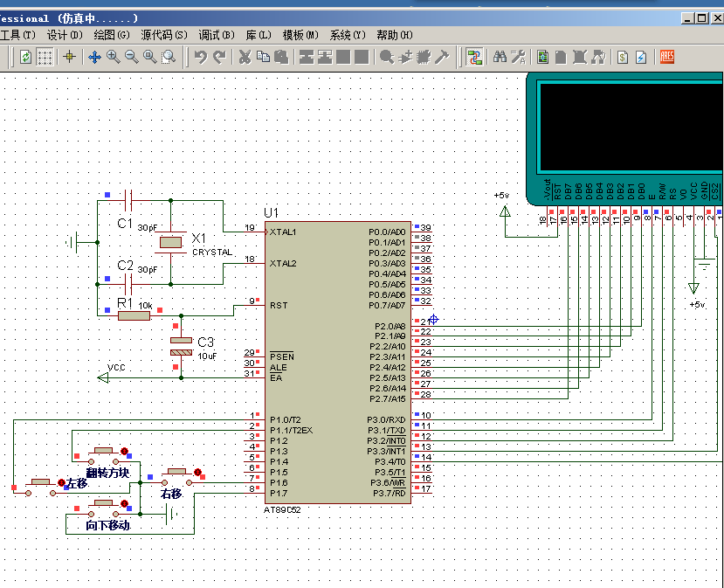Click the ARES netlist transfer icon
Viewport: 724px width, 588px height.
[x=666, y=57]
